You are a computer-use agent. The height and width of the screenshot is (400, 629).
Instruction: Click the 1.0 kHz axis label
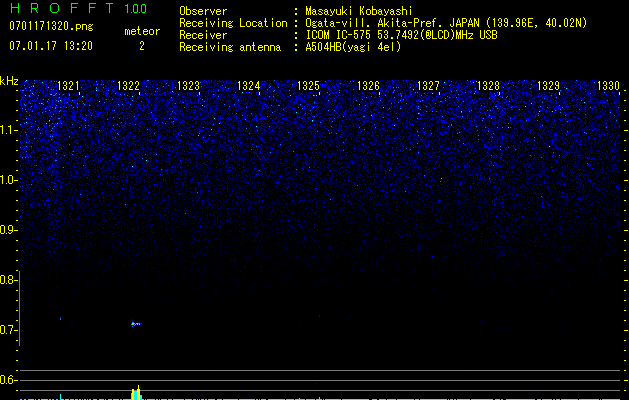coord(8,180)
